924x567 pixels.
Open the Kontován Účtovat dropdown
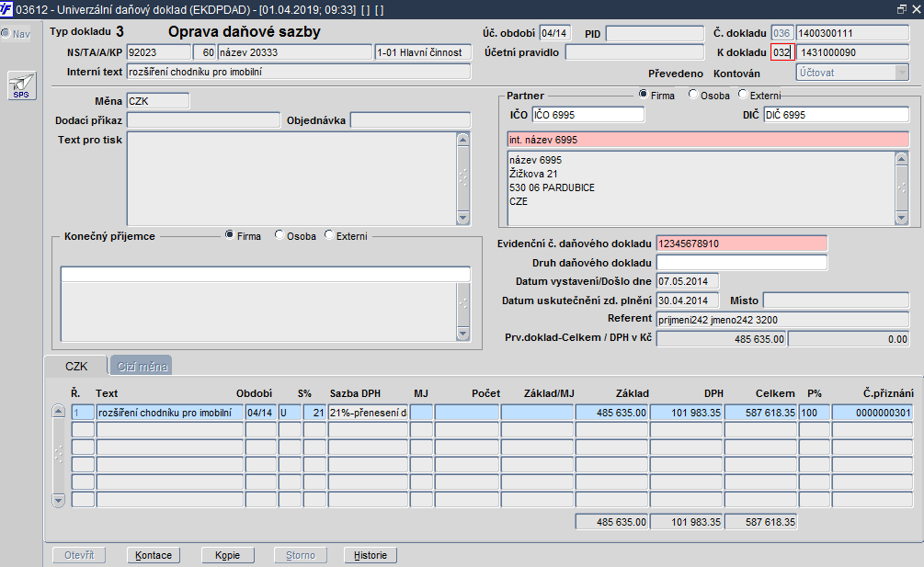901,73
